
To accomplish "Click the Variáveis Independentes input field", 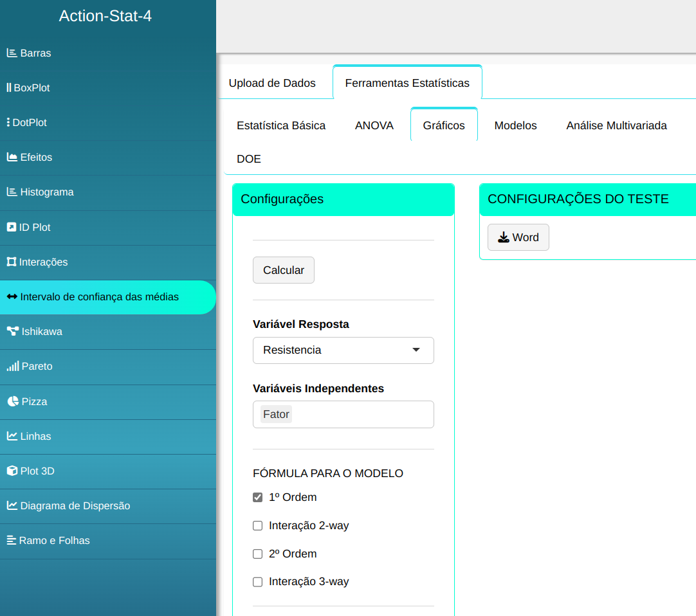I will 360,415.
